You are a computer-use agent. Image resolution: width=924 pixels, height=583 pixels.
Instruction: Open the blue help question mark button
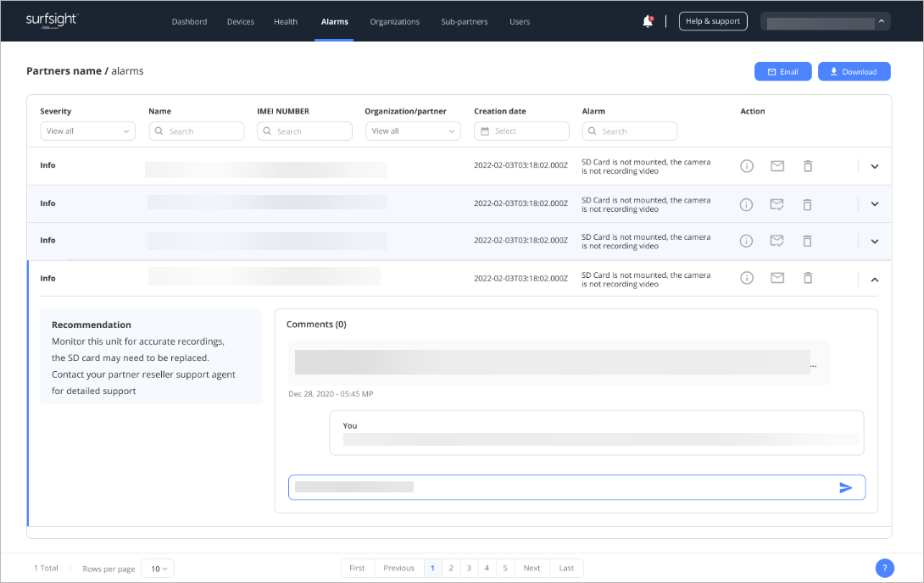click(x=884, y=568)
